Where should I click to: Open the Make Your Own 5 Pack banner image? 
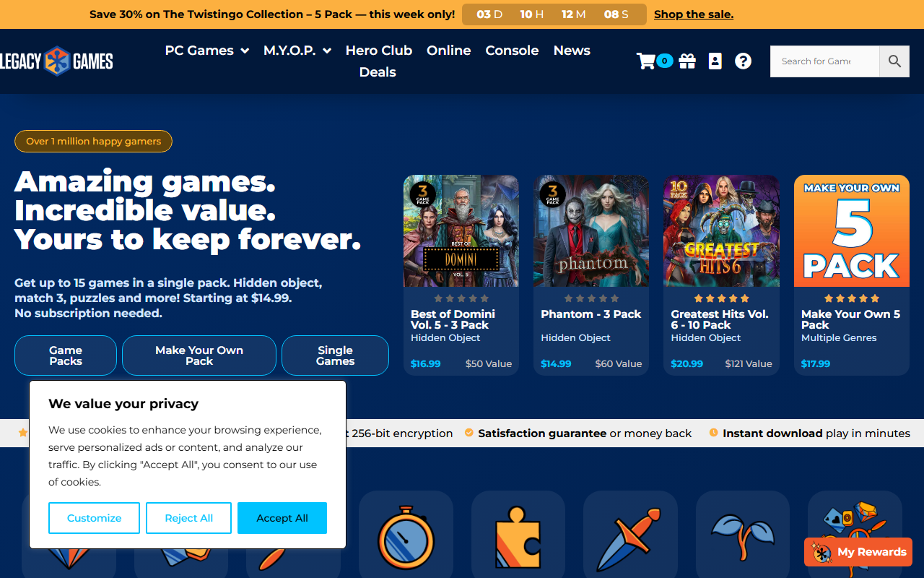click(x=852, y=231)
